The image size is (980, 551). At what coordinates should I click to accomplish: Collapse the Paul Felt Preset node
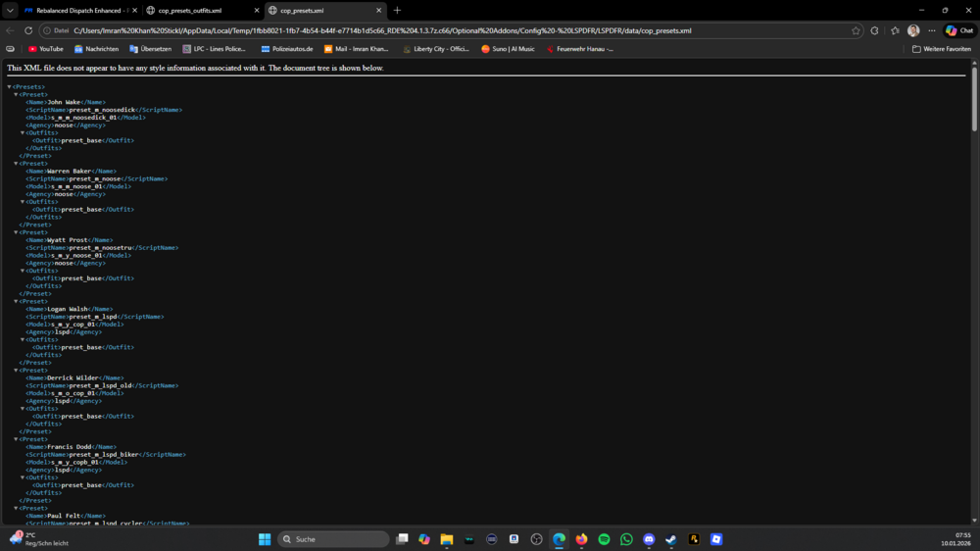(x=17, y=508)
